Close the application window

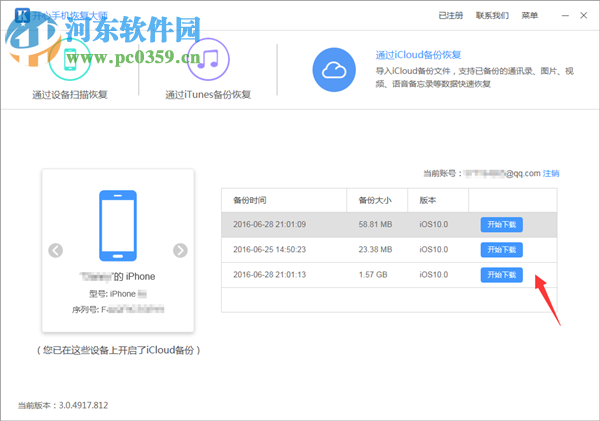pos(584,15)
